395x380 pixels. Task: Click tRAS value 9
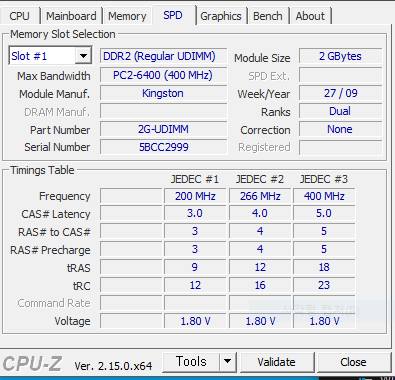195,267
